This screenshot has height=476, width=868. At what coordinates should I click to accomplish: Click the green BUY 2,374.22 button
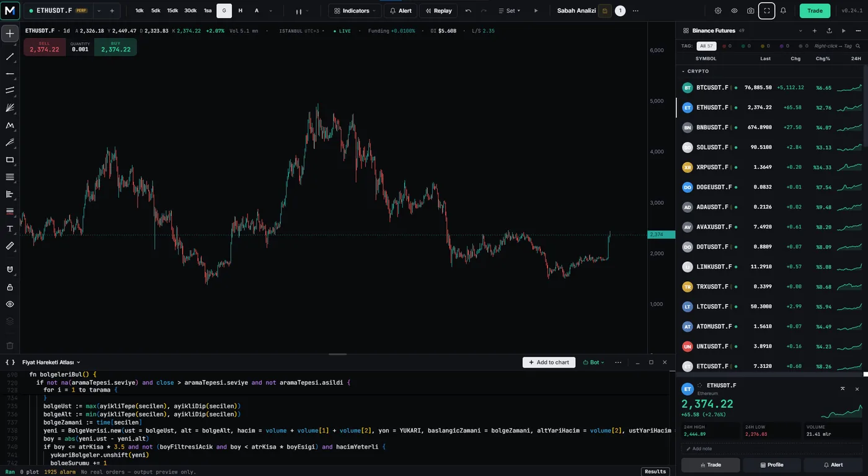click(x=115, y=47)
